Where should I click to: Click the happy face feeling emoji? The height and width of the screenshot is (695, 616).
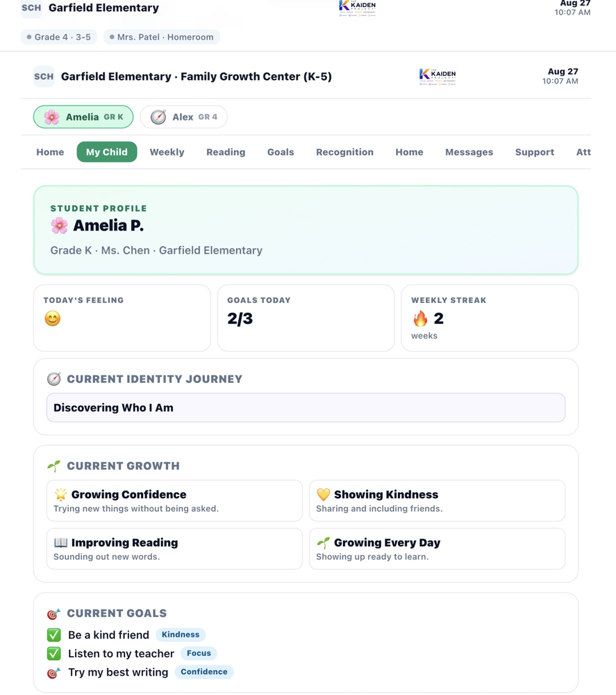tap(52, 319)
